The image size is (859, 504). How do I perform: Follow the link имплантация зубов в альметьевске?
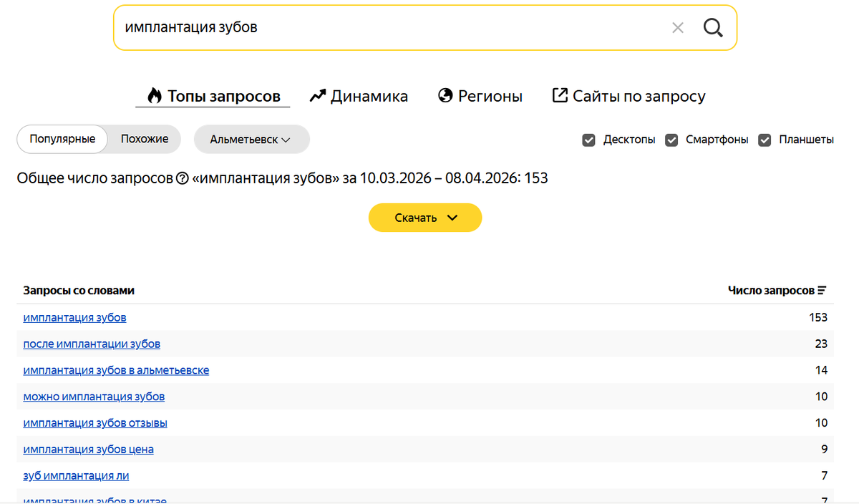pyautogui.click(x=116, y=370)
